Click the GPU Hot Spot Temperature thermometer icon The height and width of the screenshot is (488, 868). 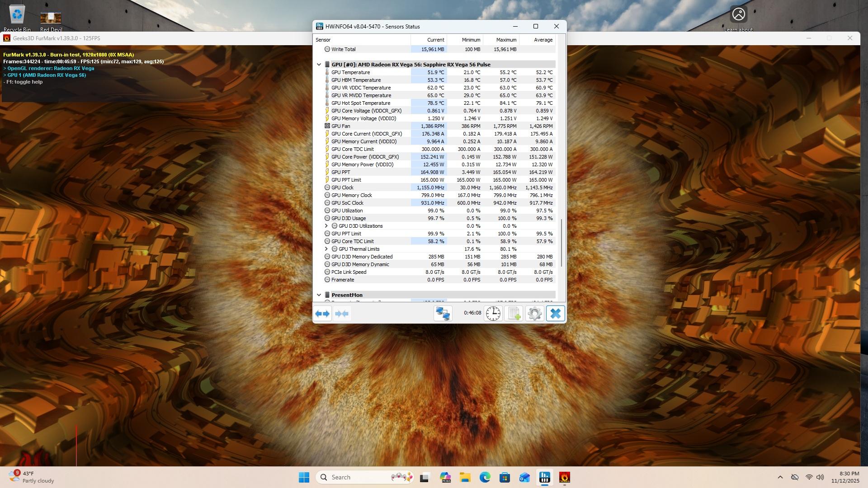pyautogui.click(x=327, y=103)
